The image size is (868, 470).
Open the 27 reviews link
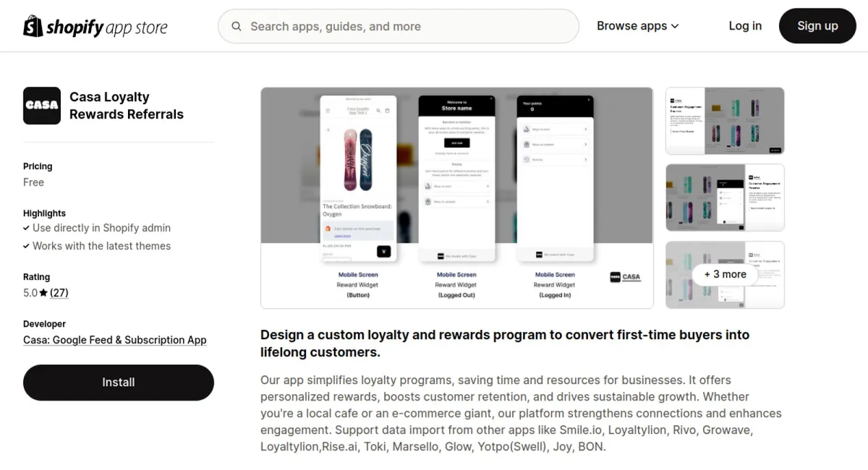[59, 293]
